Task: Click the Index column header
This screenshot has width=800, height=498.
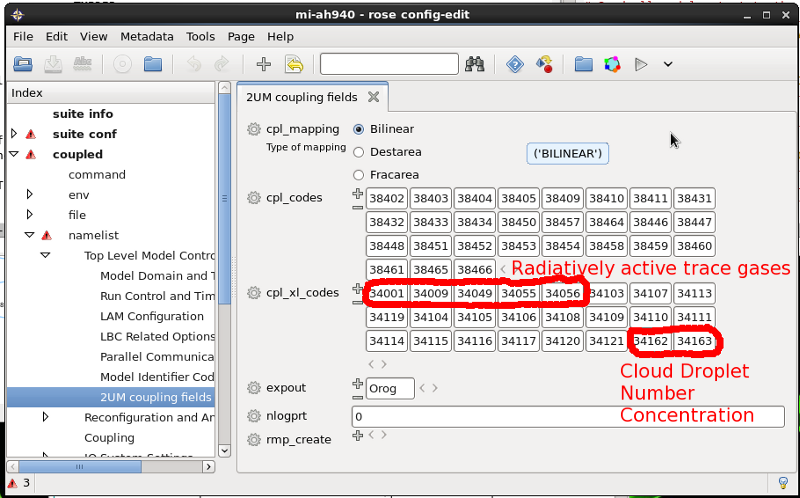Action: [111, 93]
